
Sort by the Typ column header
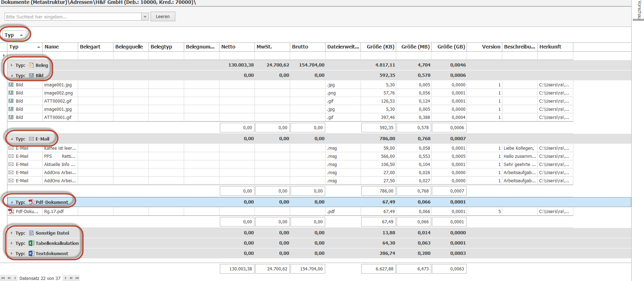click(25, 47)
